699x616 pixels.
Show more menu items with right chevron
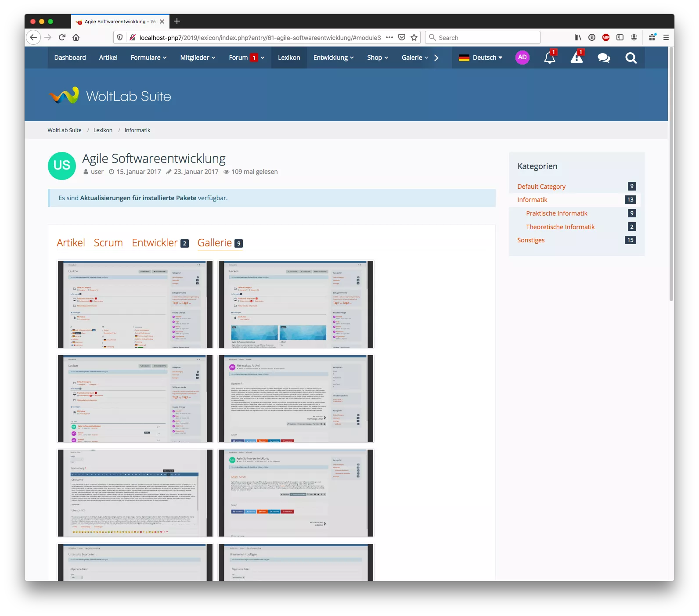[436, 58]
